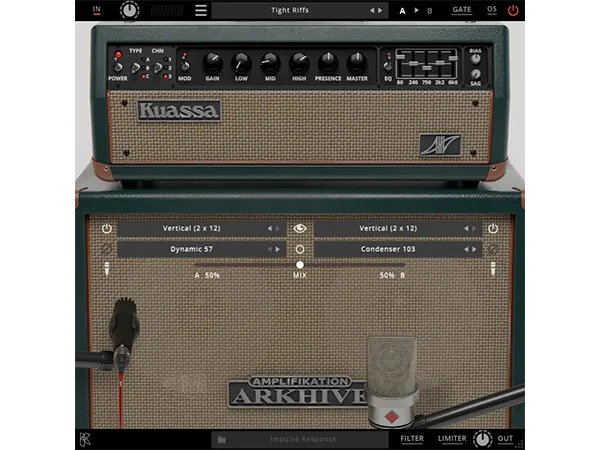The image size is (600, 450).
Task: Click the 240 Hz EQ slider
Action: (413, 63)
